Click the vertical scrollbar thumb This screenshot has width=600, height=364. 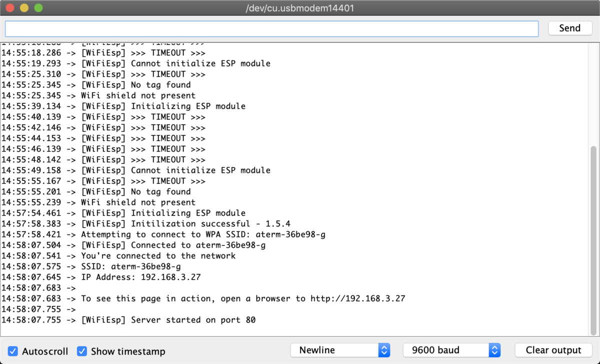pyautogui.click(x=593, y=240)
